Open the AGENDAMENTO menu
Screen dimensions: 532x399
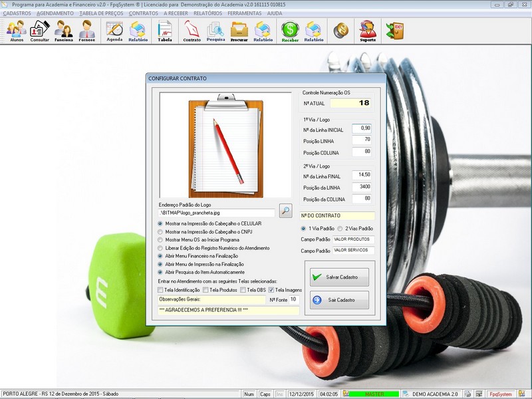(x=55, y=13)
